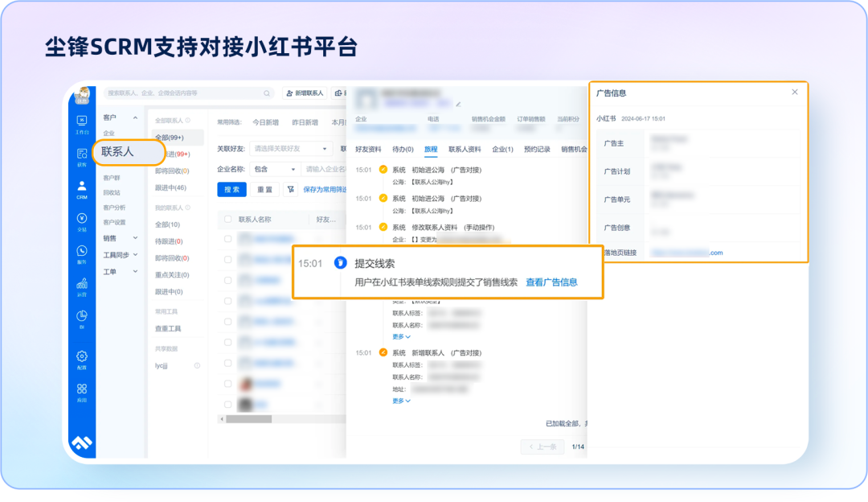Open the 落地页链接 .com link
This screenshot has height=502, width=868.
click(686, 253)
